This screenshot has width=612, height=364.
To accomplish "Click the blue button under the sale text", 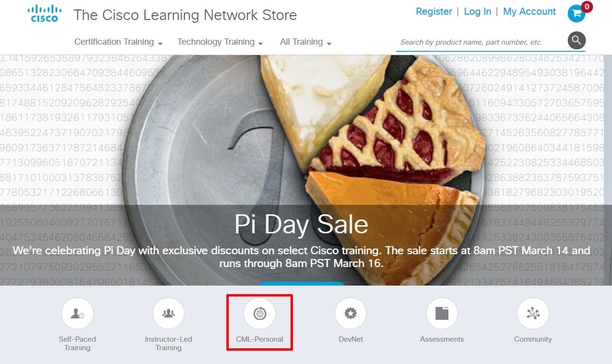I will tap(301, 284).
